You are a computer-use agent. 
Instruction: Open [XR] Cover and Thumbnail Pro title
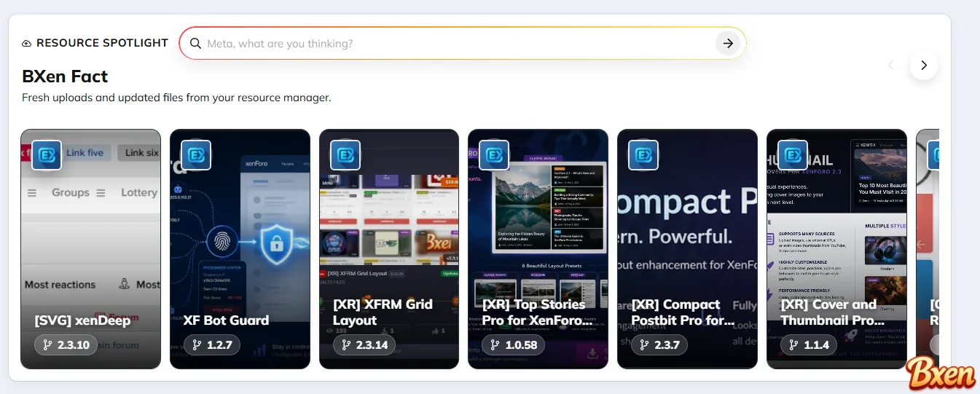point(833,312)
